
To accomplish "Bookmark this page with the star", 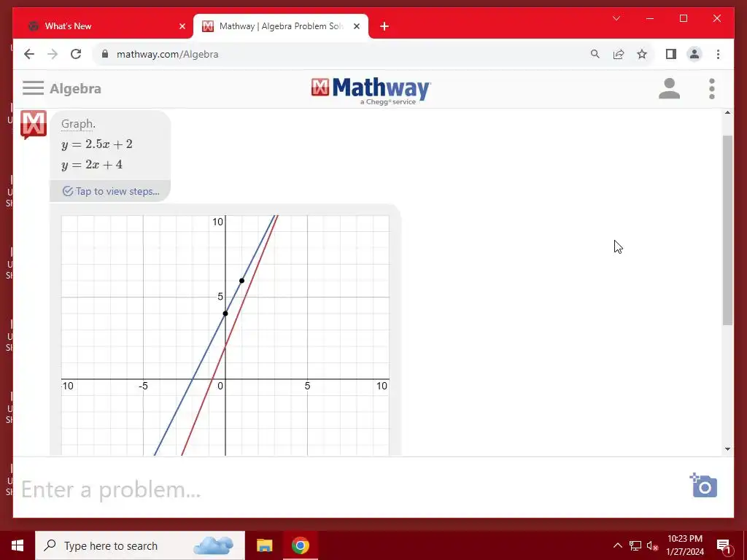I will [x=642, y=54].
